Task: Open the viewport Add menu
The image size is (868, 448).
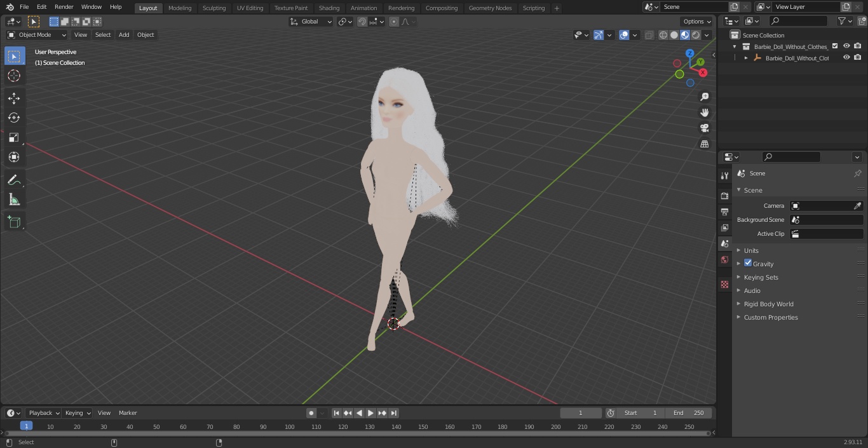Action: click(124, 35)
